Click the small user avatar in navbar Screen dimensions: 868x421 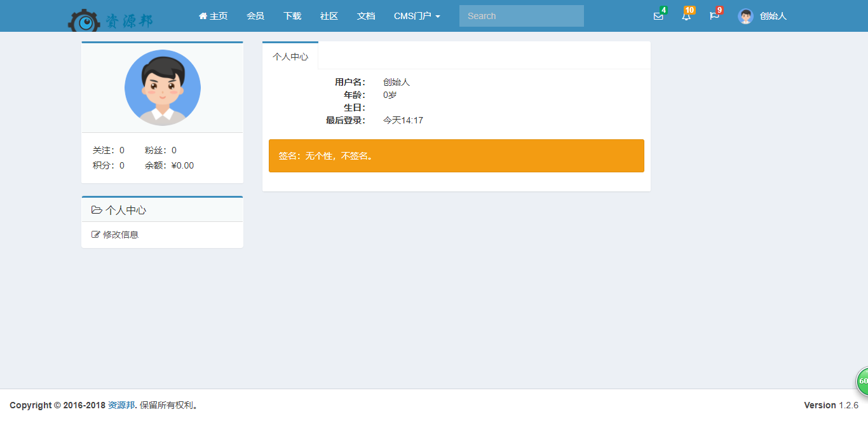[745, 16]
